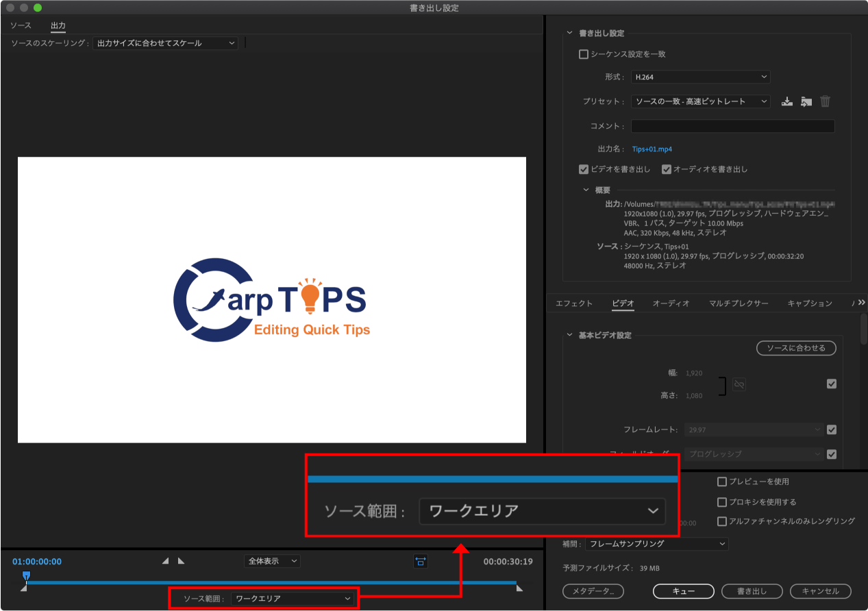
Task: Open the キャプション tab
Action: point(810,303)
